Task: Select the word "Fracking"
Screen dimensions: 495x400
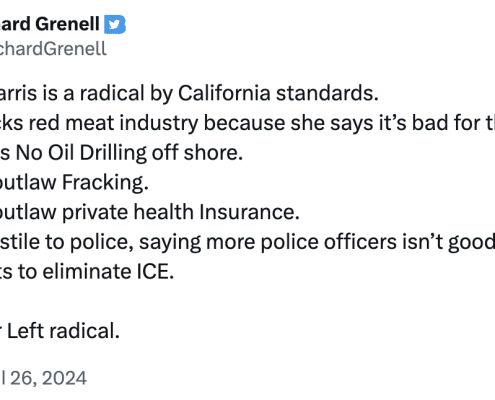Action: tap(105, 182)
